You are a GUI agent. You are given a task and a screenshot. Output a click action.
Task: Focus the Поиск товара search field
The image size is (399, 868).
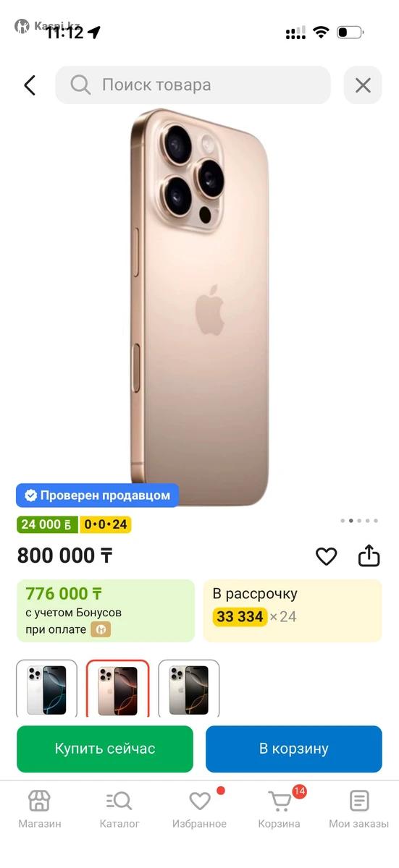pos(193,85)
